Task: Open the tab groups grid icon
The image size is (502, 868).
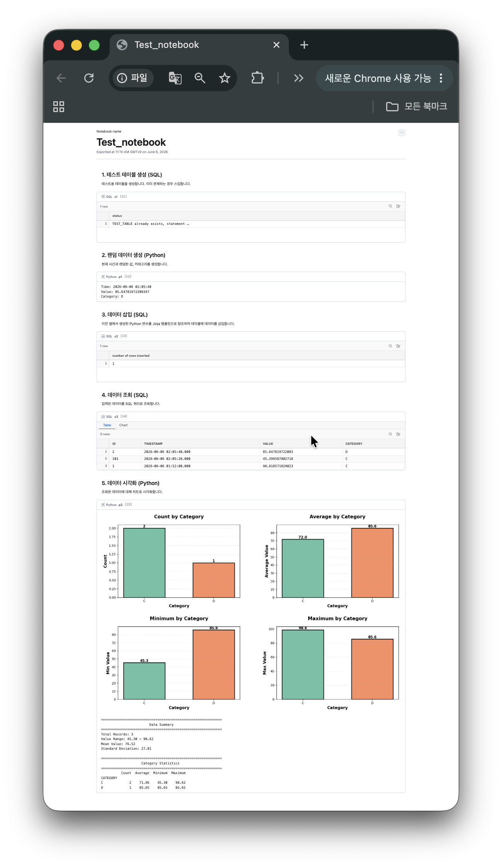Action: (59, 107)
